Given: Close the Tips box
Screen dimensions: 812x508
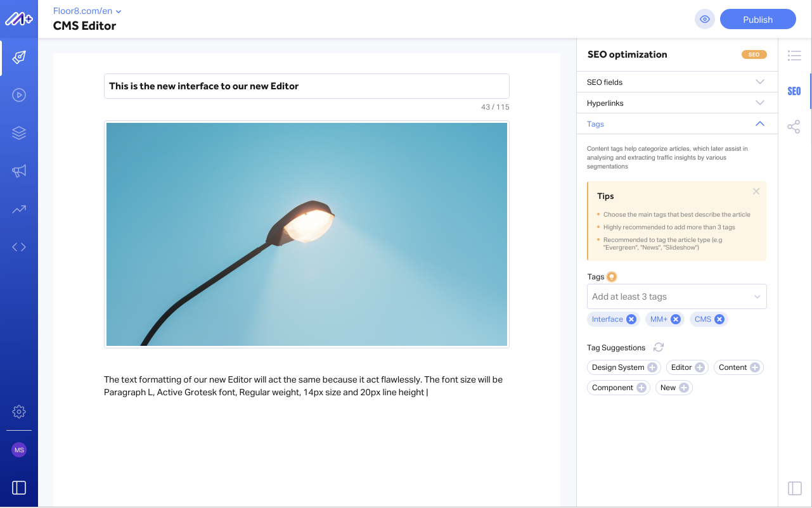Looking at the screenshot, I should (756, 191).
